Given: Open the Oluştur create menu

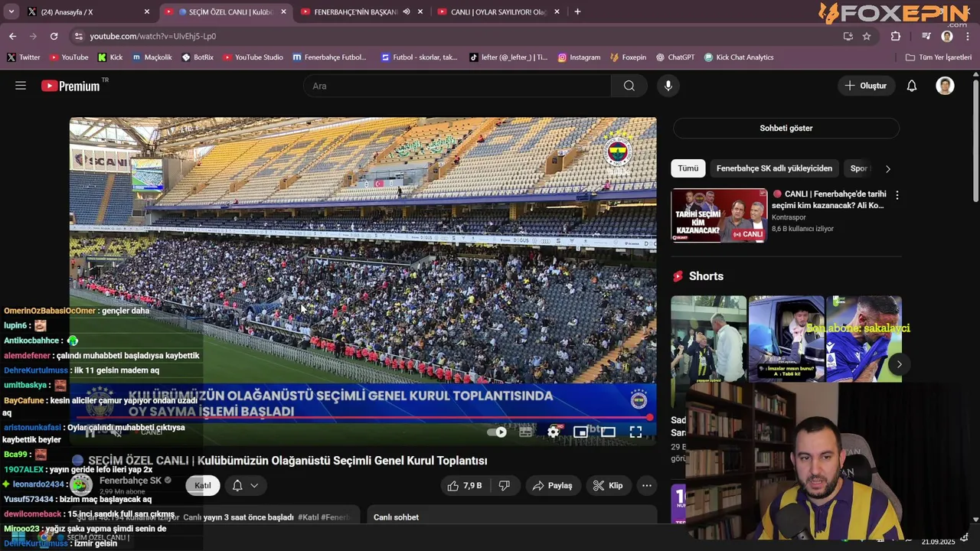Looking at the screenshot, I should [x=865, y=86].
